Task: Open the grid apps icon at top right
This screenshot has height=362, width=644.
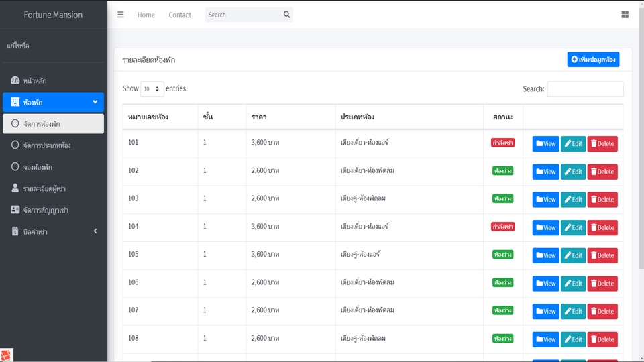Action: [625, 15]
